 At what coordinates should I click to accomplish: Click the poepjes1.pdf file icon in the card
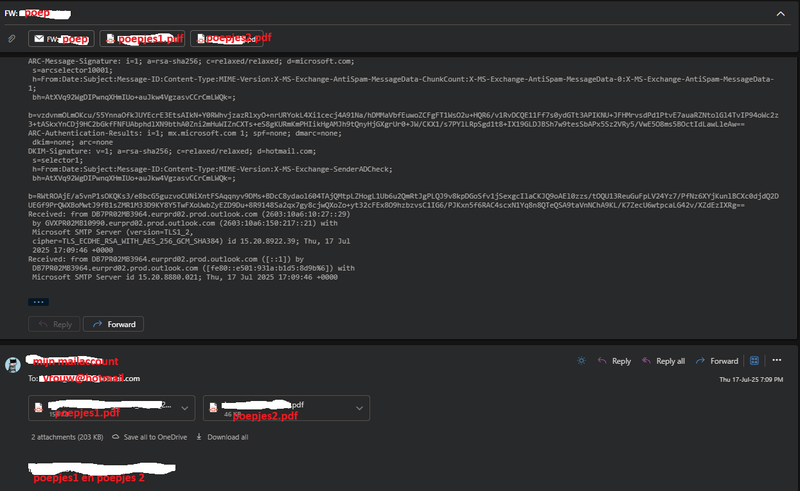click(x=38, y=407)
